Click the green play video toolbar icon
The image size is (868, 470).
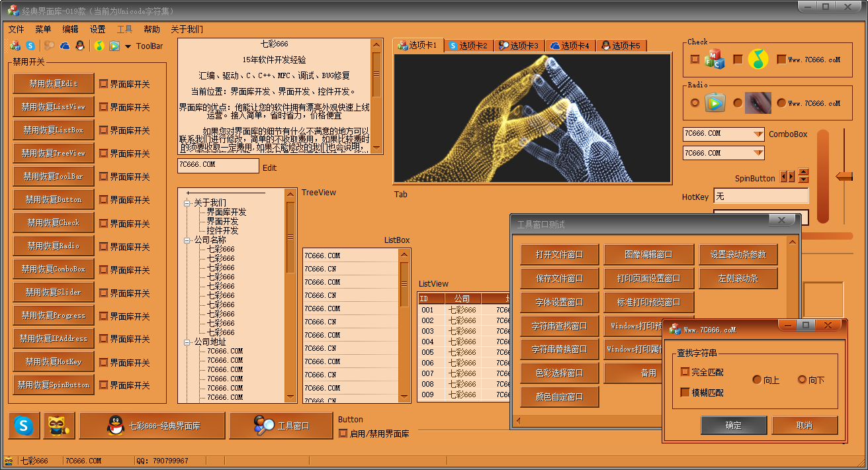pos(114,46)
